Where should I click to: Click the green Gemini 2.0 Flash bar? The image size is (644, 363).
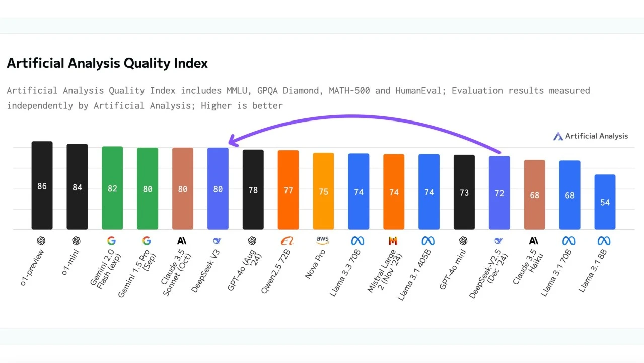click(112, 188)
